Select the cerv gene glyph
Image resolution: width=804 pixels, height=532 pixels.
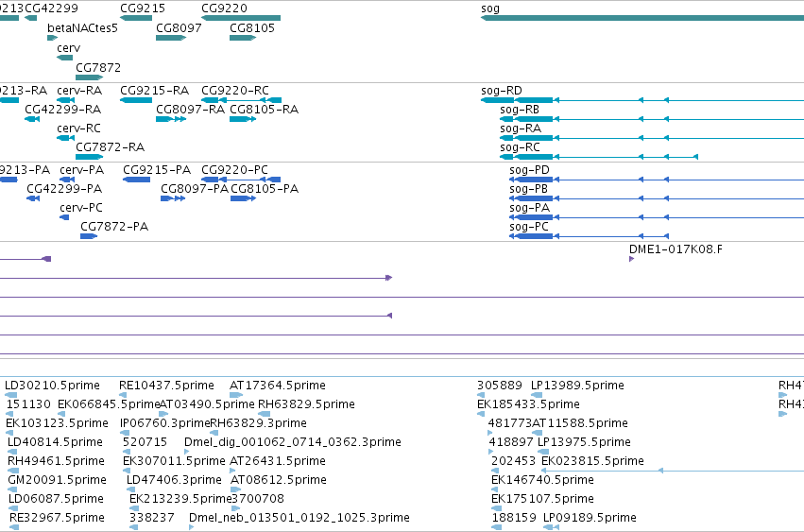click(64, 58)
